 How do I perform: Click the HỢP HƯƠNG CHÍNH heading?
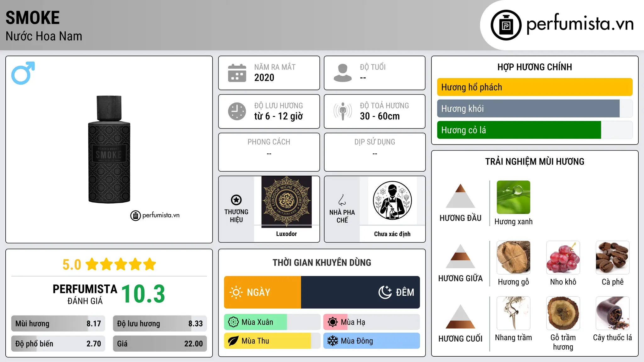click(535, 67)
